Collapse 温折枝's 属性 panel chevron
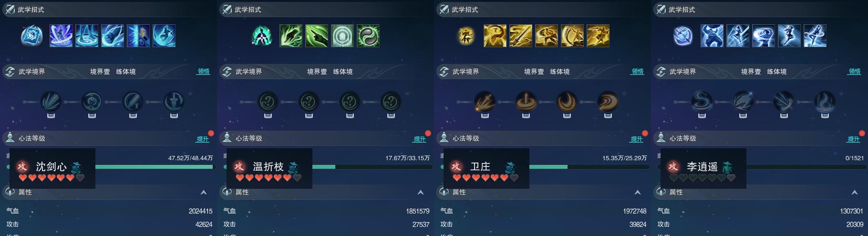Image resolution: width=868 pixels, height=236 pixels. pos(421,192)
